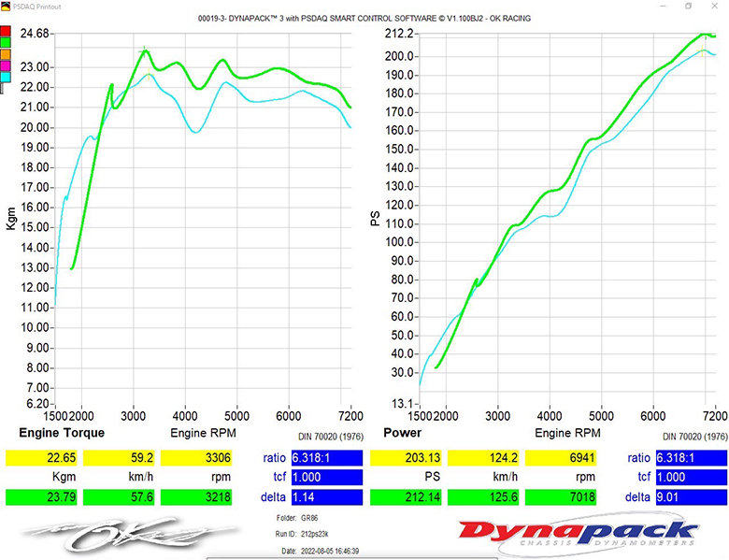This screenshot has height=560, width=729.
Task: Click the yellow power value 203.13
Action: coord(406,458)
